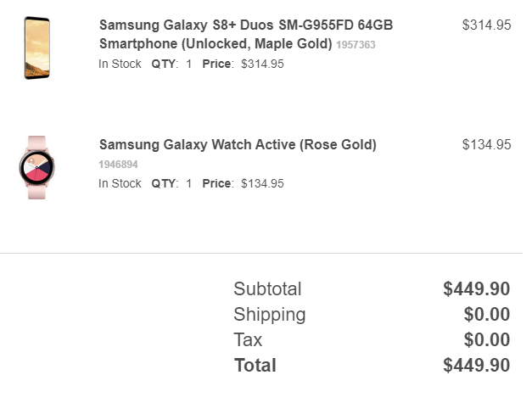Click the $314.95 line total for the phone
Viewport: 532px width, 403px height.
coord(486,25)
